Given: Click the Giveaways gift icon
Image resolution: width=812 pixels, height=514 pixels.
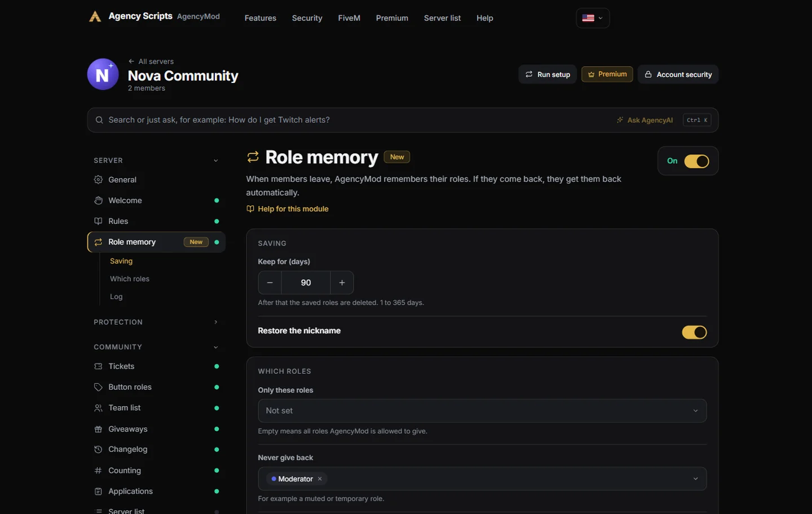Looking at the screenshot, I should tap(98, 429).
